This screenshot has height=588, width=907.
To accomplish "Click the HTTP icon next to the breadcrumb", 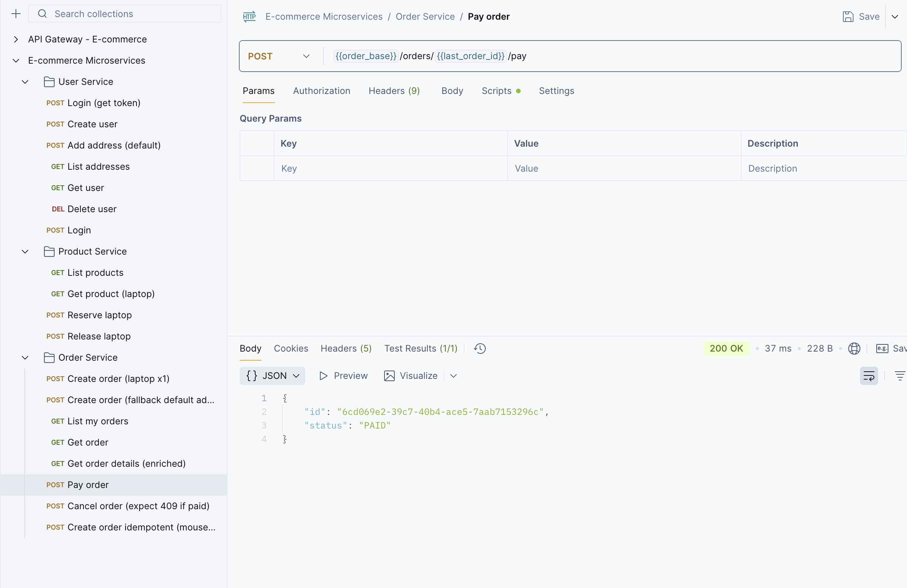I will click(250, 16).
